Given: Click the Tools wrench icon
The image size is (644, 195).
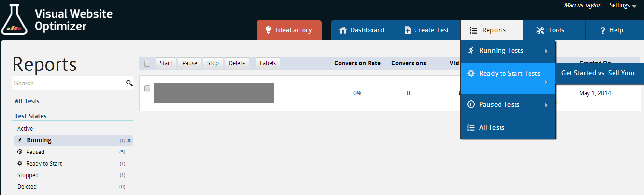Looking at the screenshot, I should [x=540, y=30].
